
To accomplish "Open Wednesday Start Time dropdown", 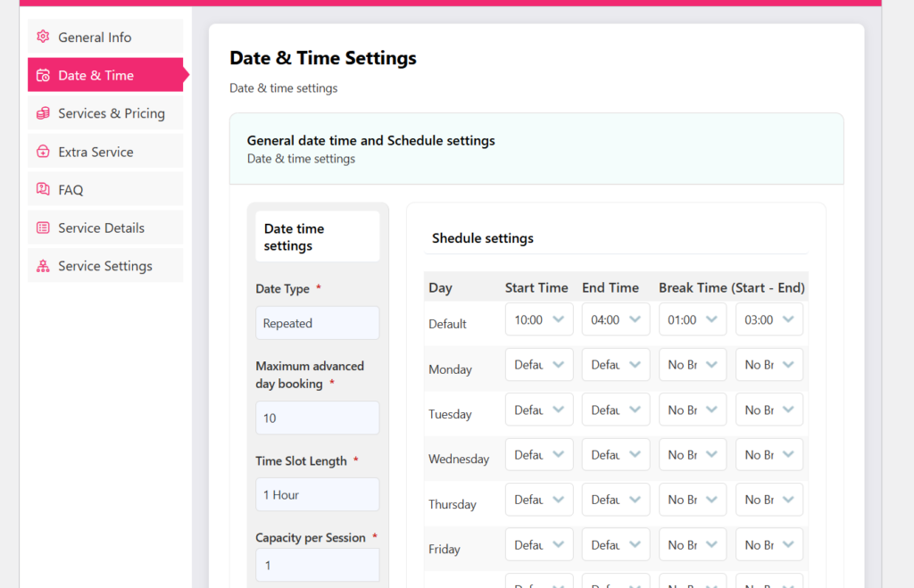I will click(539, 454).
